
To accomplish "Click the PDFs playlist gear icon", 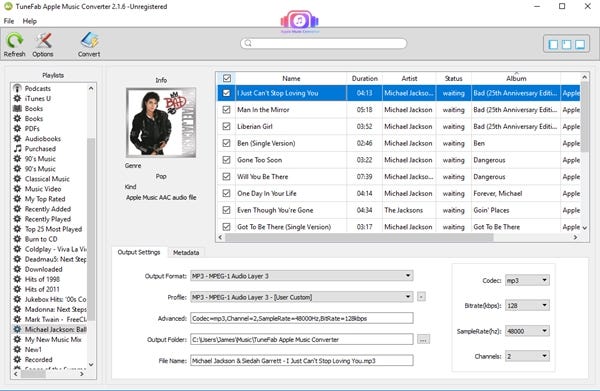I will tap(17, 129).
